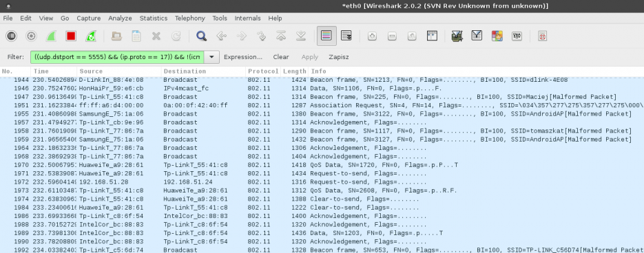Reset text zoom to normal size
This screenshot has height=253, width=644.
coord(412,36)
